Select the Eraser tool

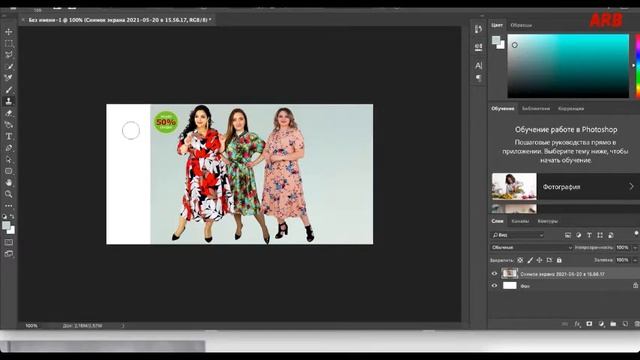pos(9,113)
